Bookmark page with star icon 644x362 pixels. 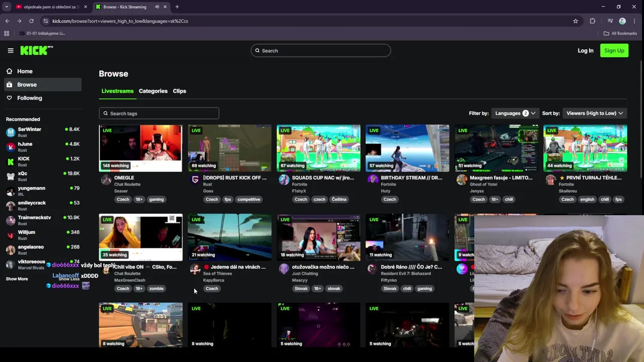(x=576, y=21)
